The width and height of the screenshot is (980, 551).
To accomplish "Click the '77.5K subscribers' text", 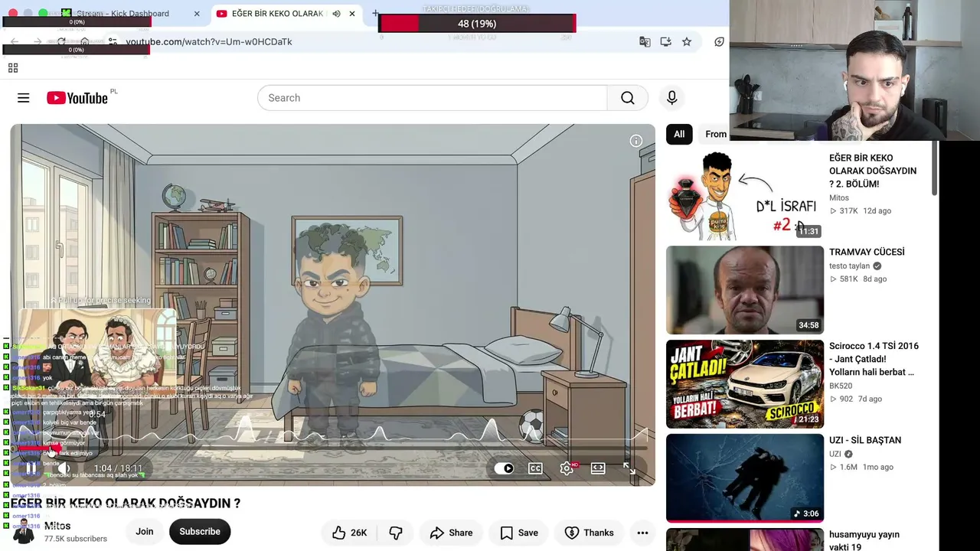I will [76, 539].
